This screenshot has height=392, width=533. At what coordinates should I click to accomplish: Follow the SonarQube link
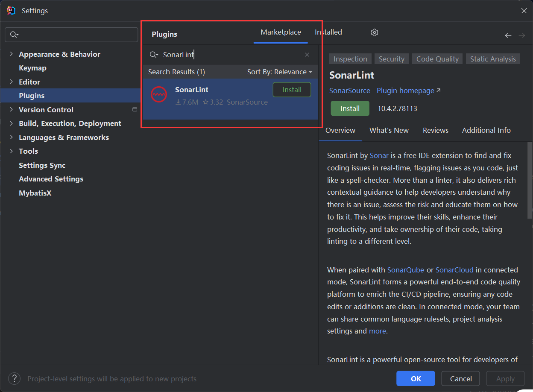click(x=406, y=270)
